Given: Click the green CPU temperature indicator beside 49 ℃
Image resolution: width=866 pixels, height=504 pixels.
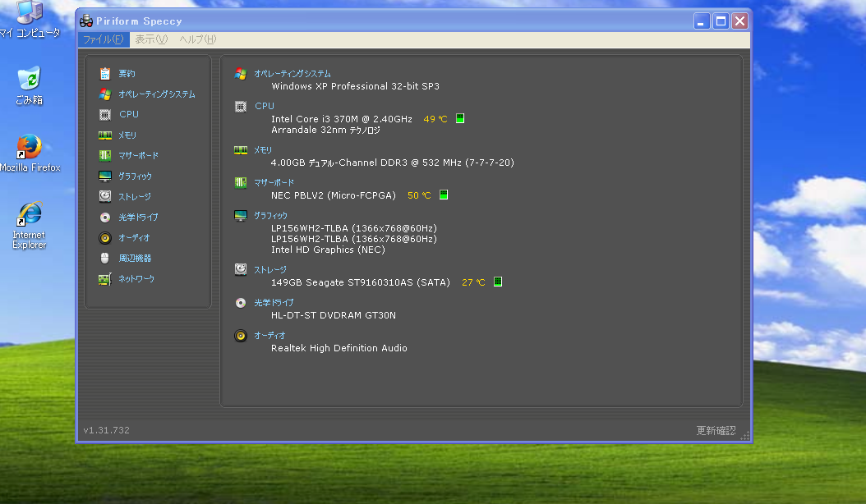Looking at the screenshot, I should (460, 118).
